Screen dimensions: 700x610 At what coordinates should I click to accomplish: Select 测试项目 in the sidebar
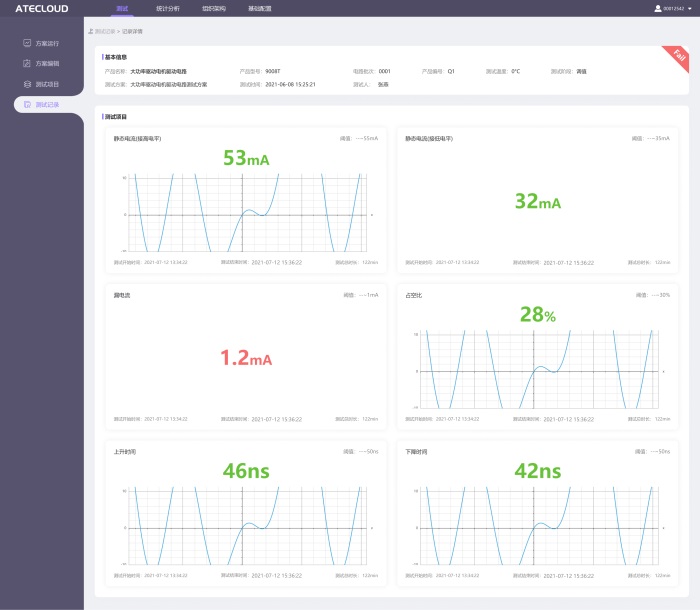click(47, 84)
